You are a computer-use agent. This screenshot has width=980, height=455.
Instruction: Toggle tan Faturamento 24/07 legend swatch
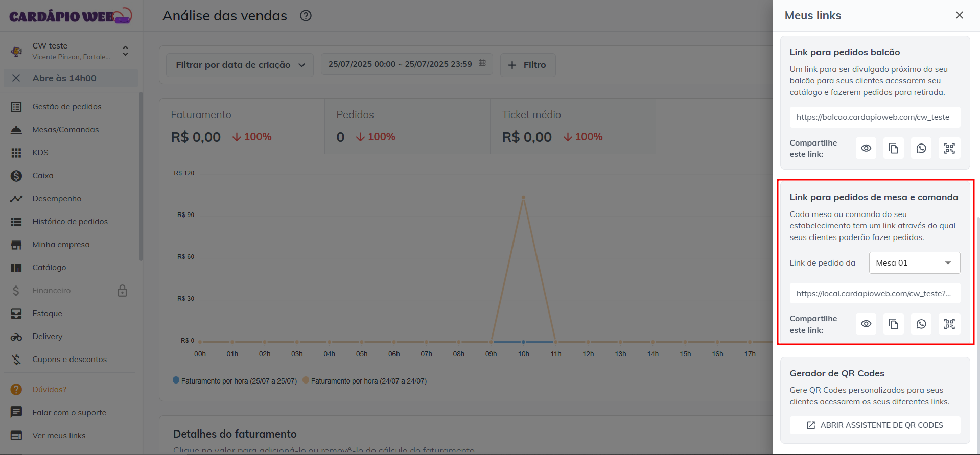(x=306, y=380)
